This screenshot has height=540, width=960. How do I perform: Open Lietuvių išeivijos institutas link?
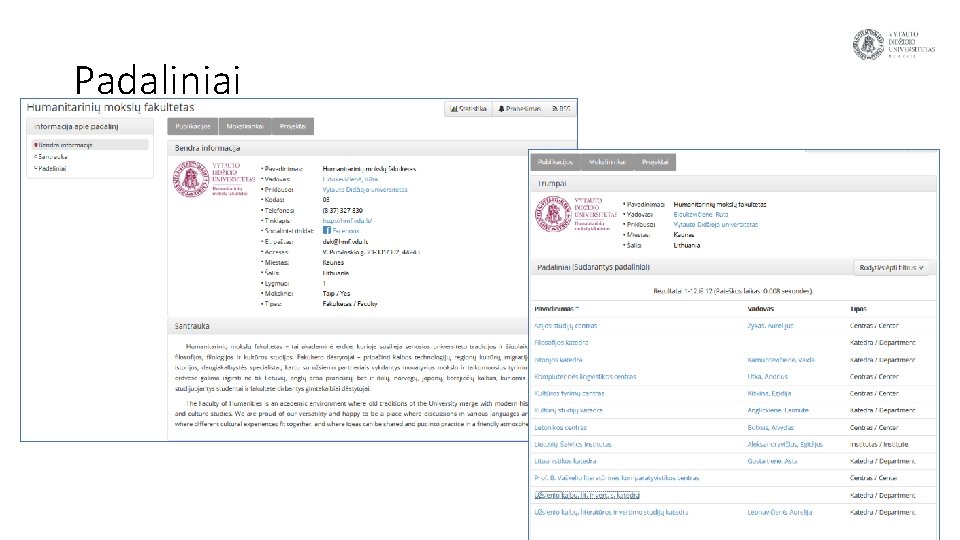pyautogui.click(x=573, y=444)
